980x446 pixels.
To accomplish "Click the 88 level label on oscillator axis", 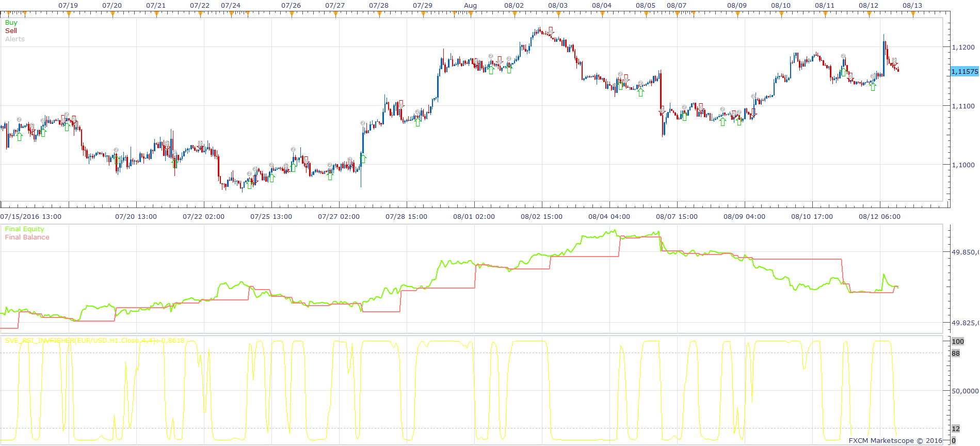I will coord(956,354).
